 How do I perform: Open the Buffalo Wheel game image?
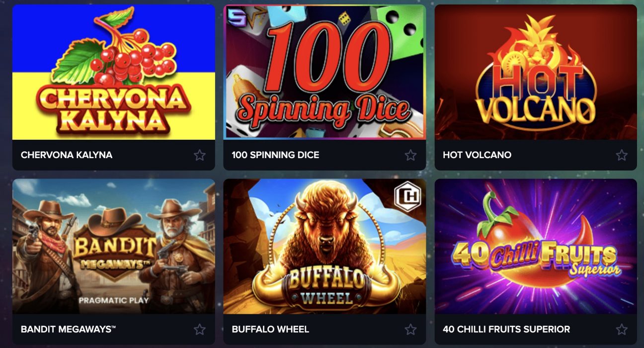324,247
